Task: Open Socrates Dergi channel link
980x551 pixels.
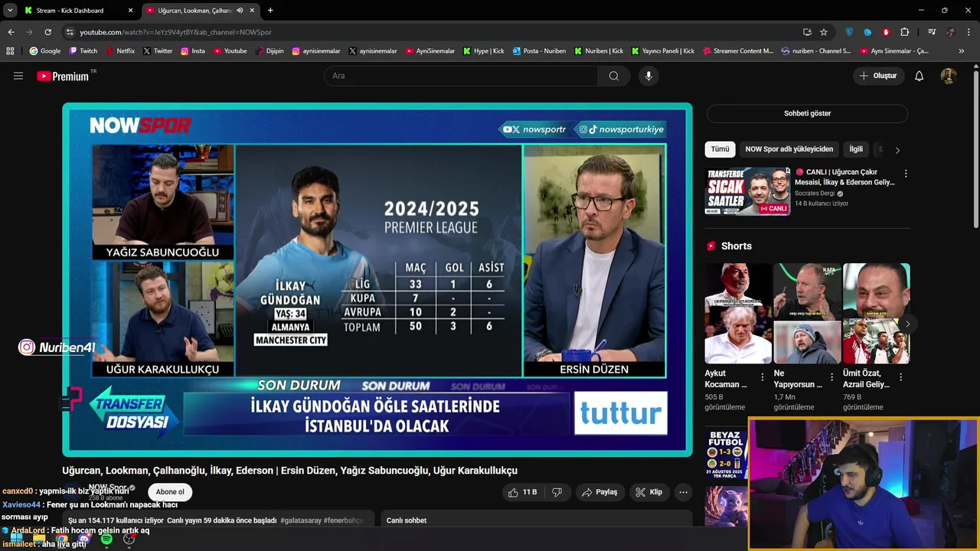Action: click(x=815, y=194)
